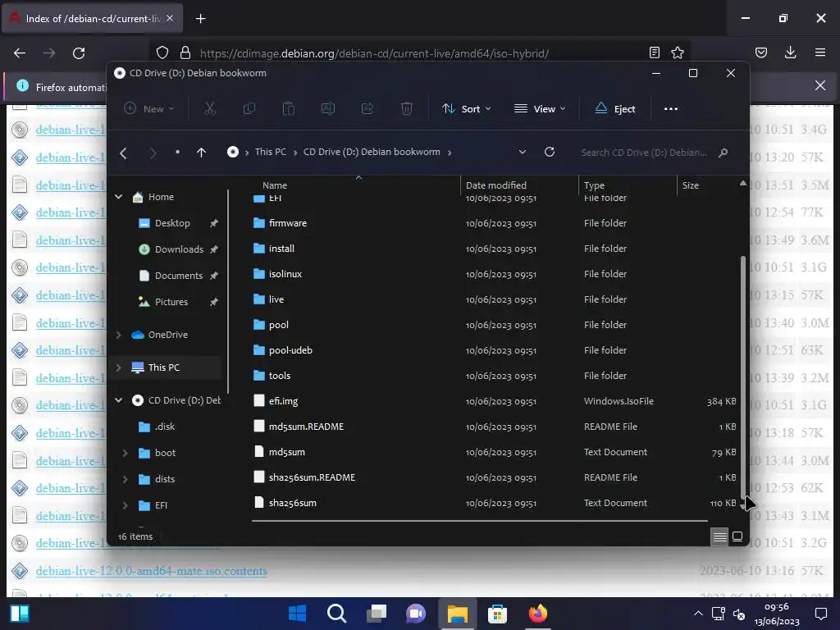The width and height of the screenshot is (840, 630).
Task: Select the efi.img file
Action: [283, 401]
